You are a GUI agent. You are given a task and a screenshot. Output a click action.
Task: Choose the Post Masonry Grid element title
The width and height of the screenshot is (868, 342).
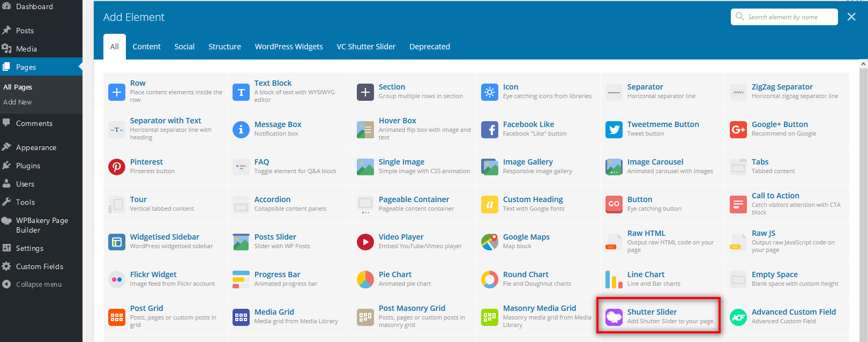pos(412,308)
